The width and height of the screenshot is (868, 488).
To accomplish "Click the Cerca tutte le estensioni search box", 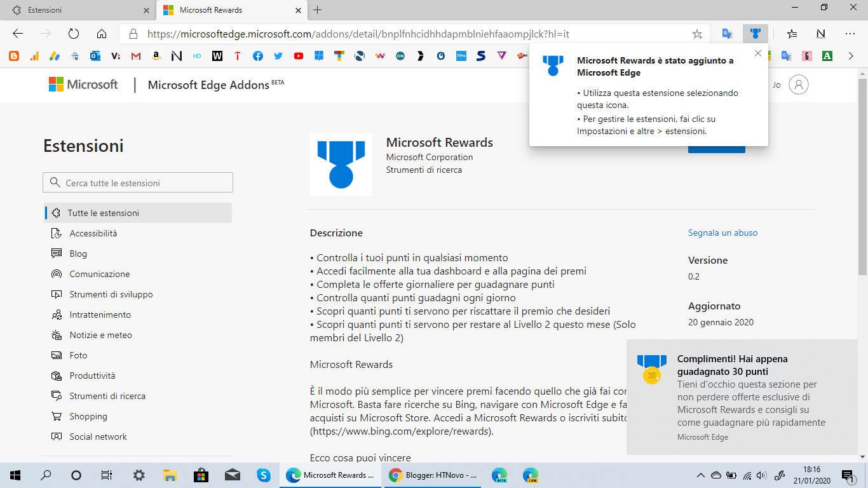I will 138,182.
